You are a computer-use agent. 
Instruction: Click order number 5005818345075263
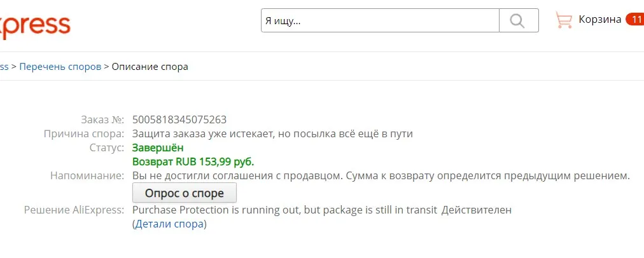(179, 119)
